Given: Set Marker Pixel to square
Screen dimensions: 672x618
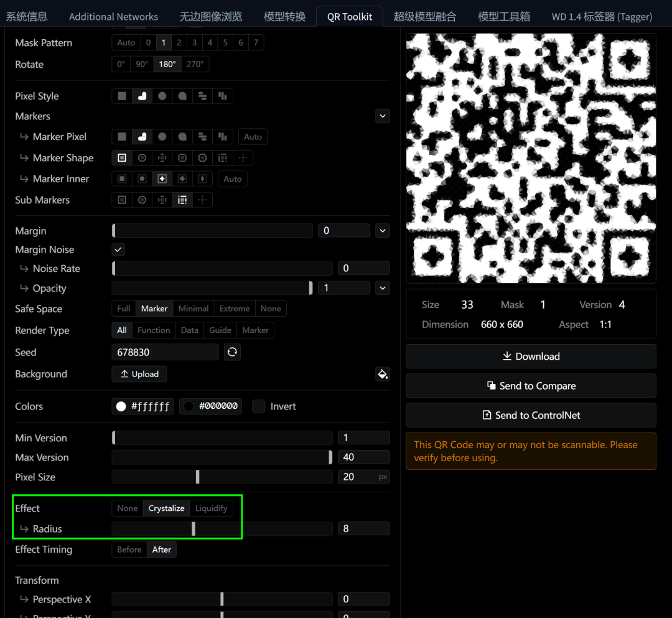Looking at the screenshot, I should (x=122, y=137).
